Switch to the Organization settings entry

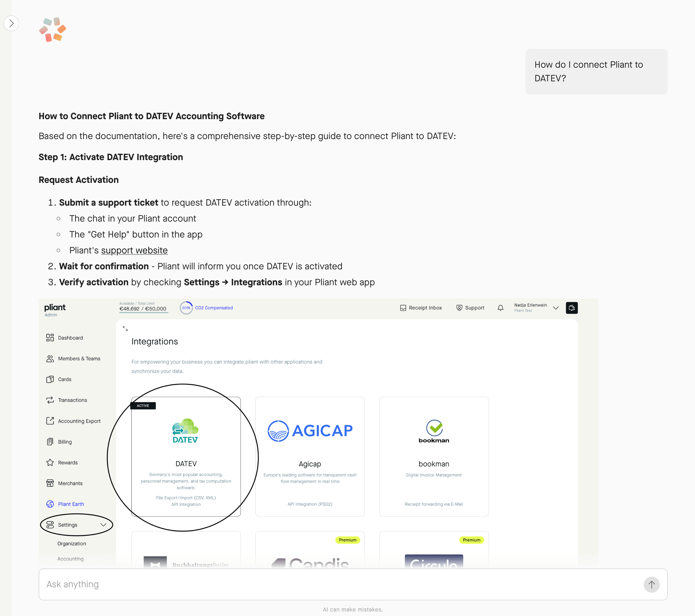[71, 543]
